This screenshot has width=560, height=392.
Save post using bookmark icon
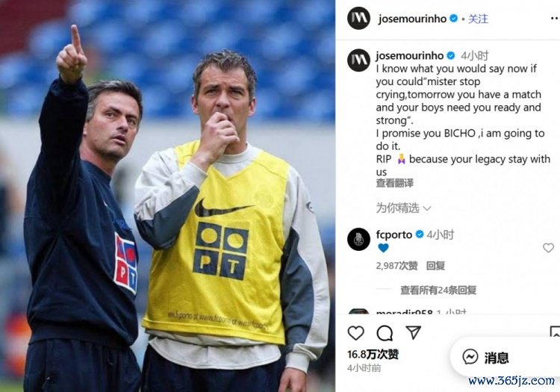555,332
